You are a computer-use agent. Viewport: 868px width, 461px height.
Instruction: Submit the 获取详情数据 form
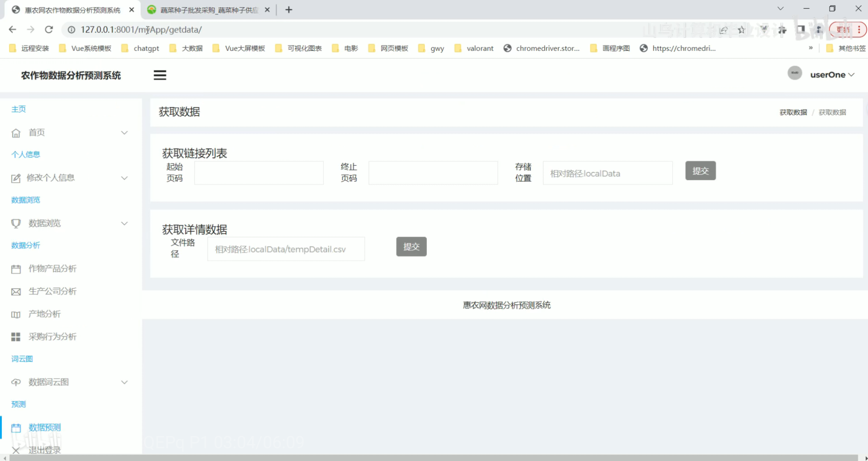tap(411, 247)
